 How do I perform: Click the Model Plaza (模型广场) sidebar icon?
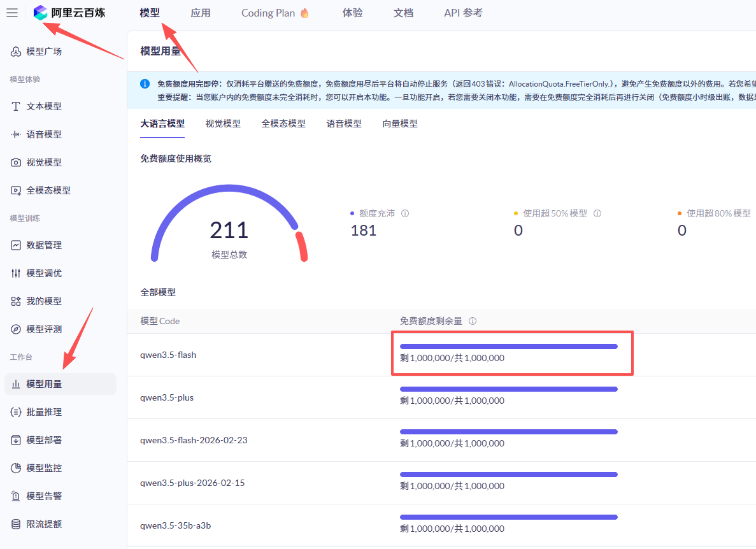(x=16, y=52)
